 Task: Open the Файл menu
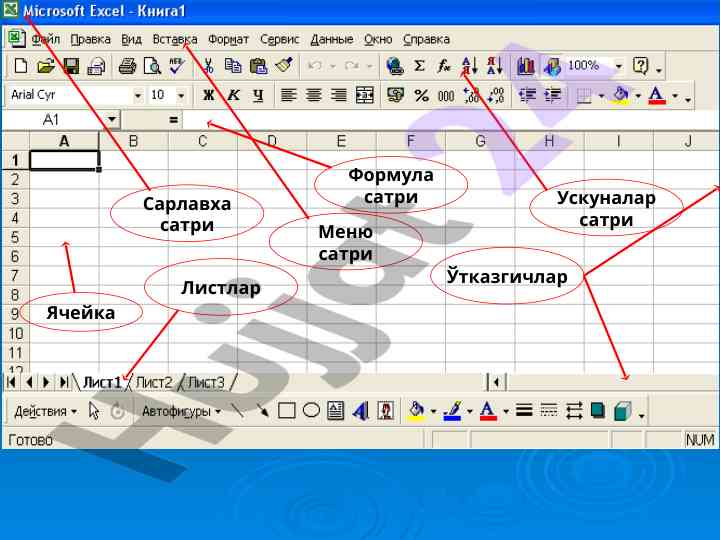click(x=45, y=39)
